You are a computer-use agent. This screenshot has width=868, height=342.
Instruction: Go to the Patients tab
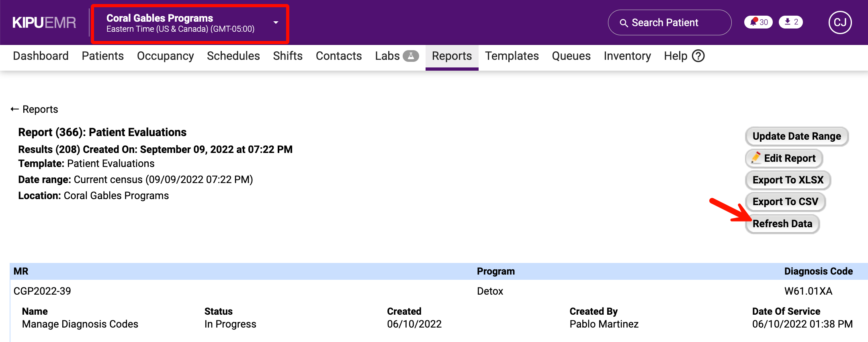point(102,56)
